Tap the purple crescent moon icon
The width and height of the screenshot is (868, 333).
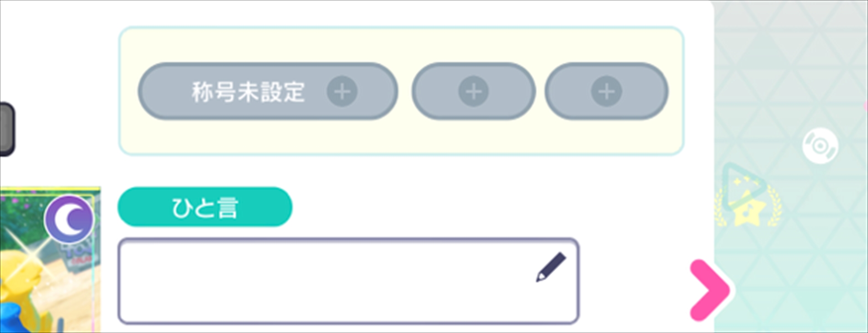click(x=69, y=219)
